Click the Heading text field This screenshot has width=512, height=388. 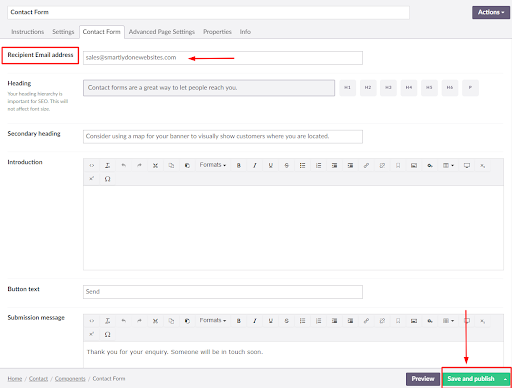pos(209,88)
